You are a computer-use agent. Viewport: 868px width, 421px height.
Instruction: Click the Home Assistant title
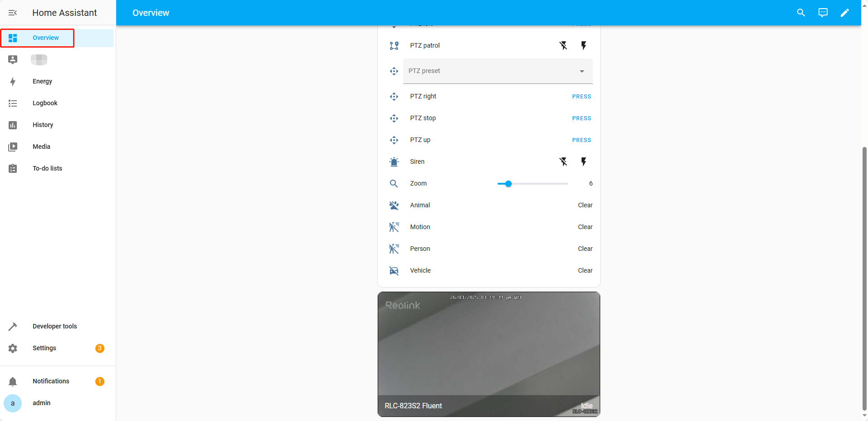point(64,13)
